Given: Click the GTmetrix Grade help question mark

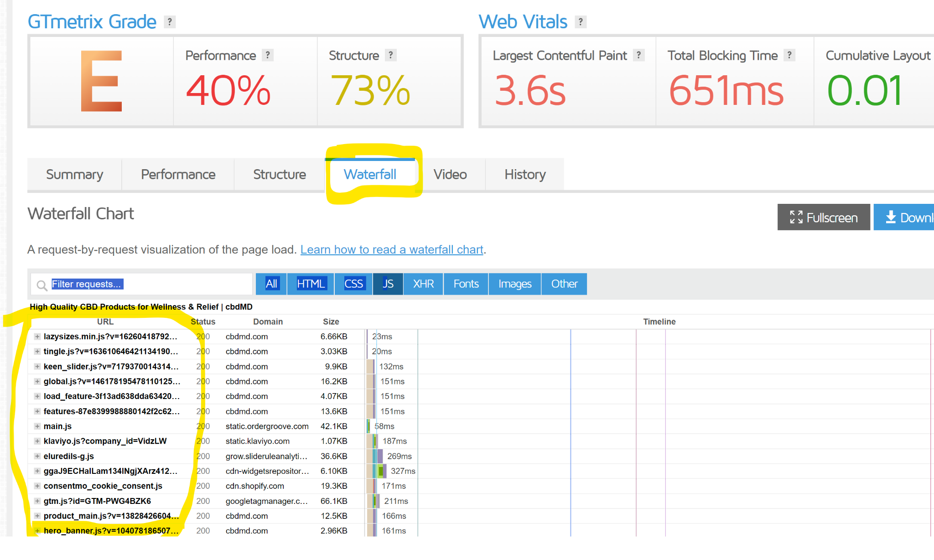Looking at the screenshot, I should click(170, 21).
